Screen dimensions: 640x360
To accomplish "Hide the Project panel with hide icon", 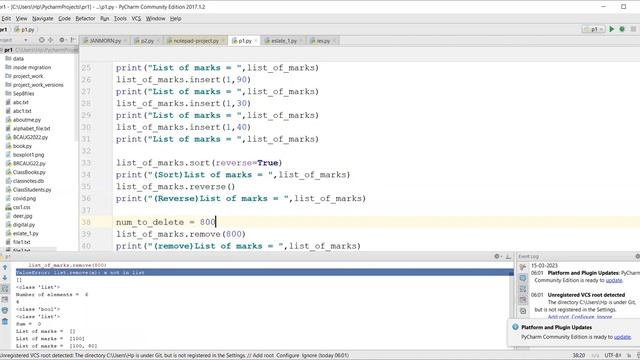I will 73,40.
